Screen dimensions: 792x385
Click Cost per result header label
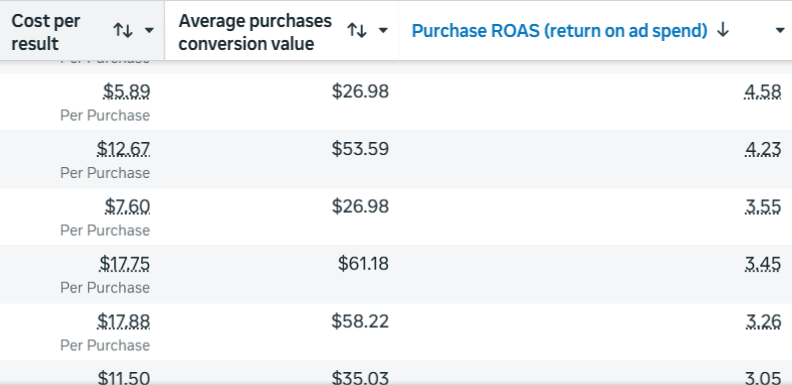(x=45, y=32)
